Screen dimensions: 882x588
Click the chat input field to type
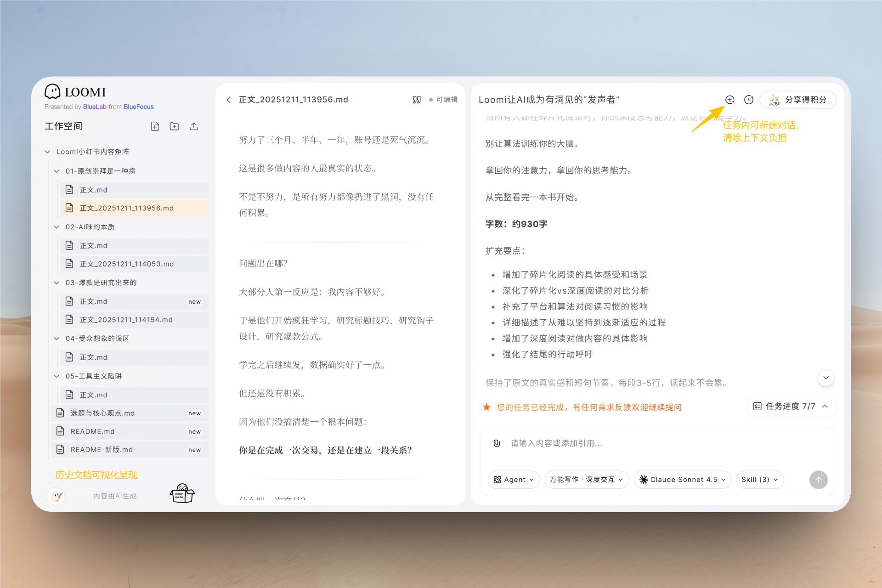click(597, 443)
